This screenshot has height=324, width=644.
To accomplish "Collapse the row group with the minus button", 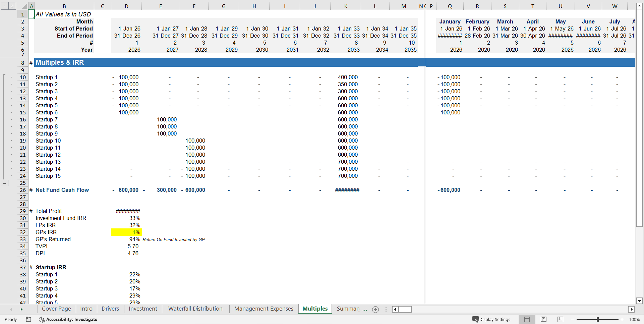I will (x=5, y=183).
